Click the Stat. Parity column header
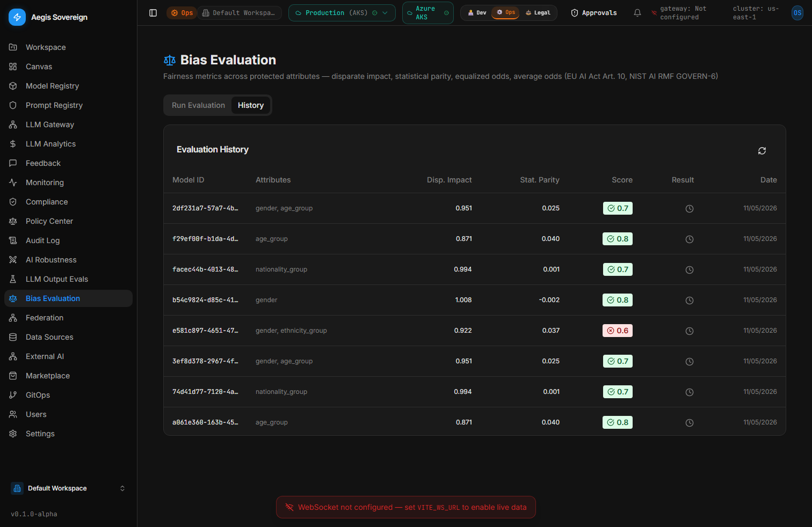The image size is (812, 527). [x=540, y=180]
